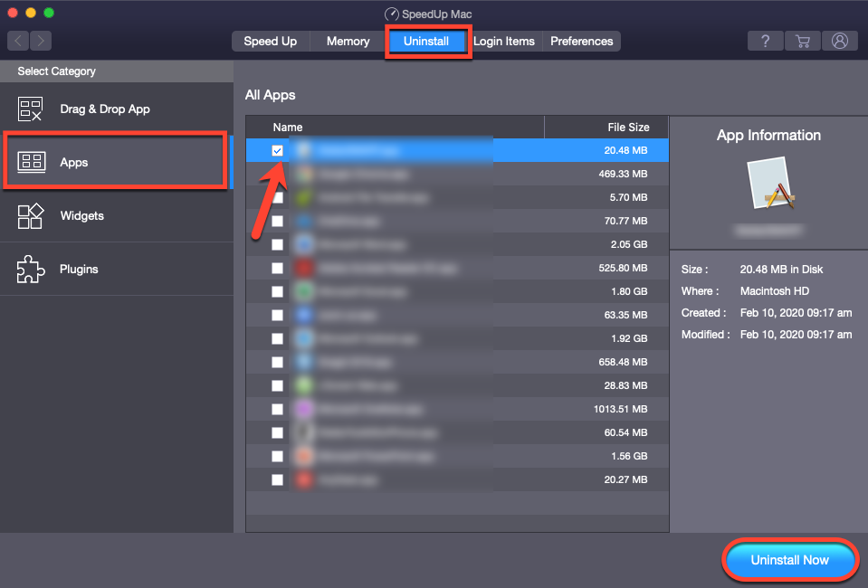Check the 63.35 MB app's checkbox
This screenshot has height=588, width=868.
pyautogui.click(x=277, y=316)
